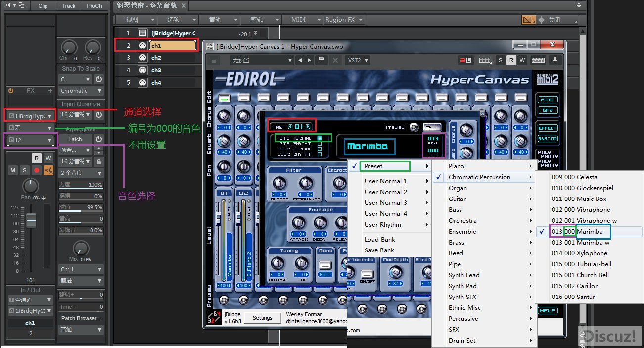Click the arpeggiator lock icon
Image resolution: width=644 pixels, height=348 pixels.
click(x=99, y=162)
